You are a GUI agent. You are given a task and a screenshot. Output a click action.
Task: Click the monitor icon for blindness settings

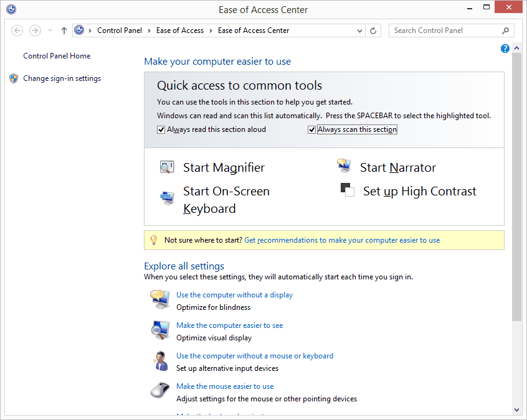(159, 299)
